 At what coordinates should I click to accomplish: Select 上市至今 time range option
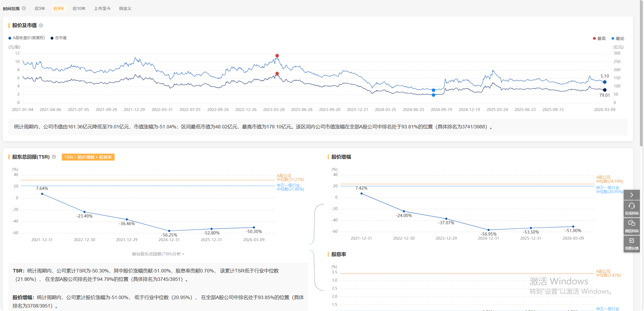(102, 8)
